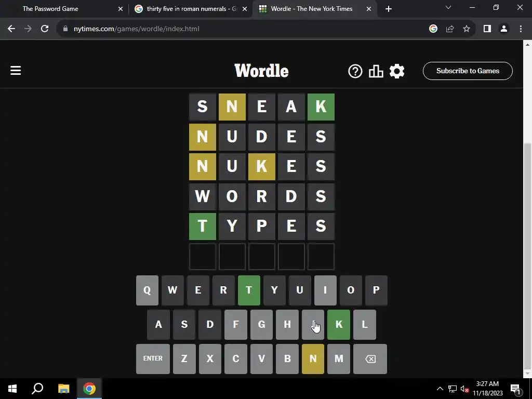Click Subscribe to Games button

(x=468, y=71)
